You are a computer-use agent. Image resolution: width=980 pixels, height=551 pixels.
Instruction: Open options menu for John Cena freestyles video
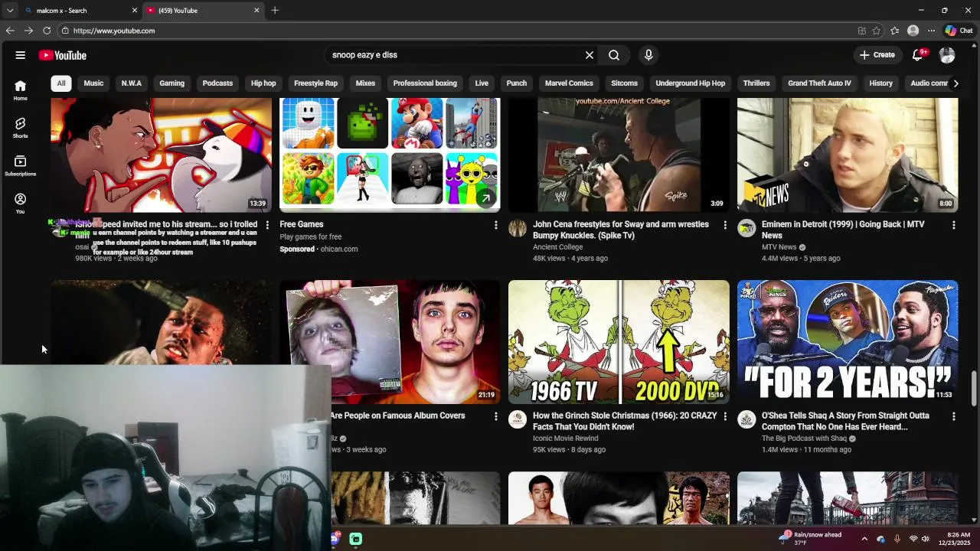[725, 225]
